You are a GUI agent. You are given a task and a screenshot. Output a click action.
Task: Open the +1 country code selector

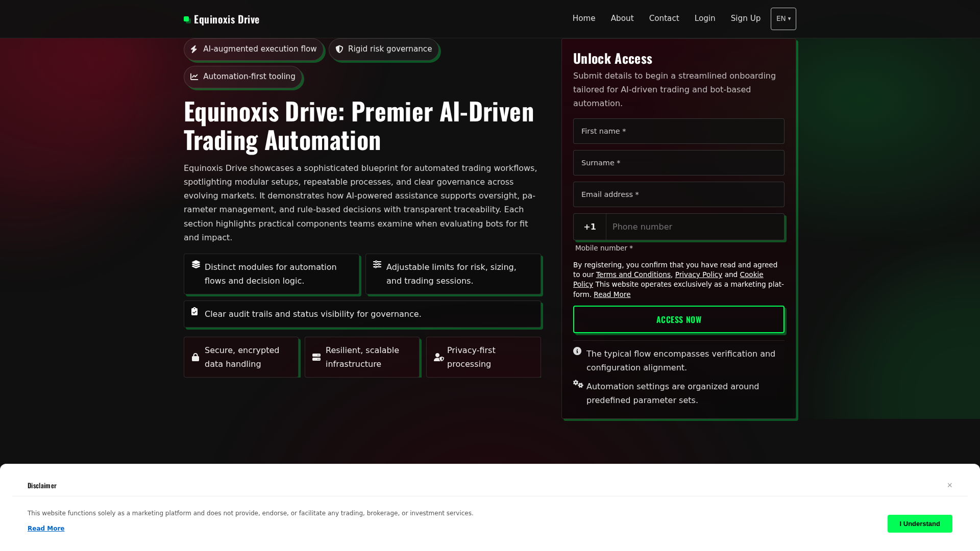point(590,227)
